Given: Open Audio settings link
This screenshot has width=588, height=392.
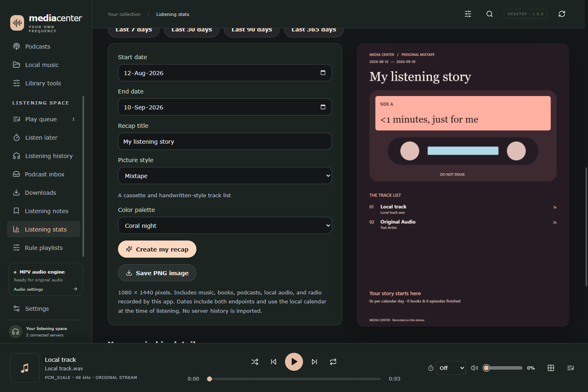Looking at the screenshot, I should [46, 289].
